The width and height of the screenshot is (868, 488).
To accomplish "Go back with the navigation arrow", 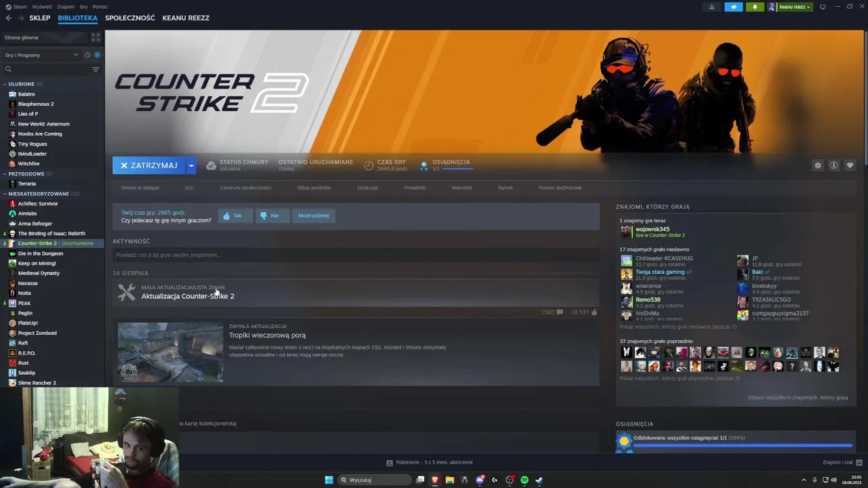I will 9,18.
